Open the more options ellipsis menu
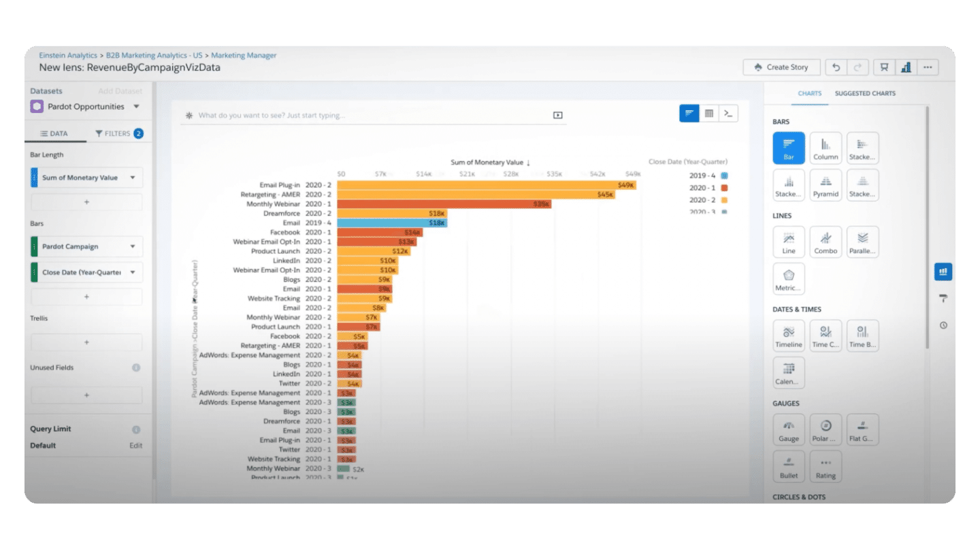The height and width of the screenshot is (551, 980). 928,67
